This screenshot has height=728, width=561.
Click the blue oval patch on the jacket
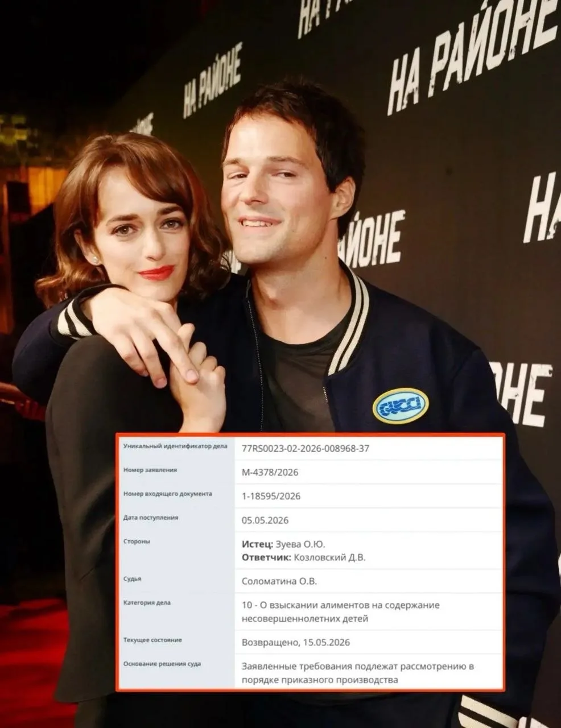point(401,406)
